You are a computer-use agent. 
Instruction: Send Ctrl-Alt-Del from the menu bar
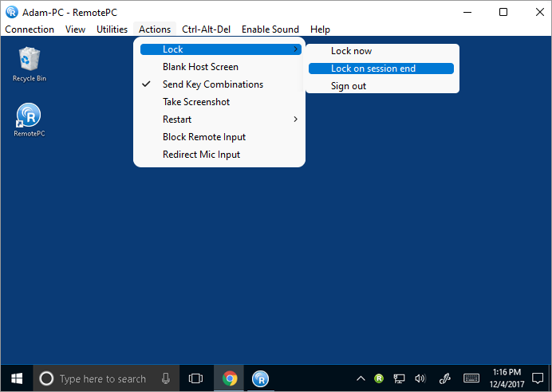tap(207, 29)
